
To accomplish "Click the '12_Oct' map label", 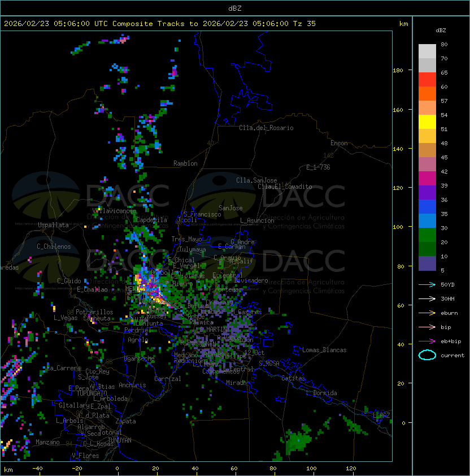I will 254,353.
